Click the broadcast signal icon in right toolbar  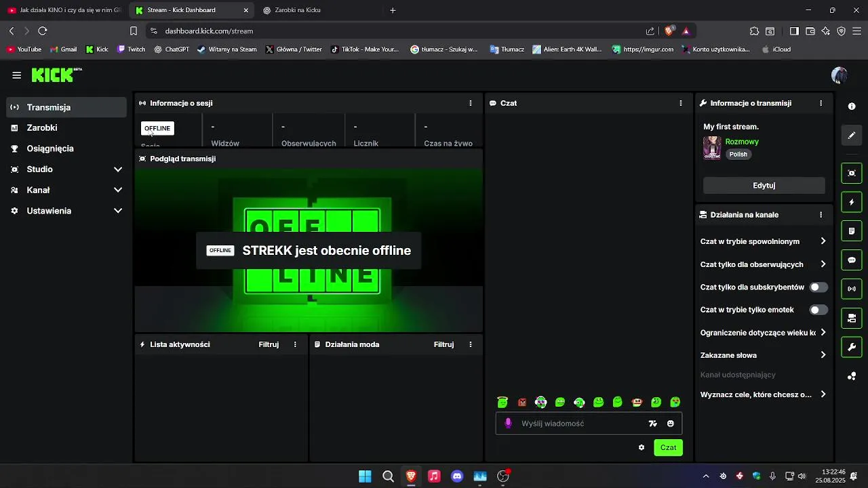point(852,289)
